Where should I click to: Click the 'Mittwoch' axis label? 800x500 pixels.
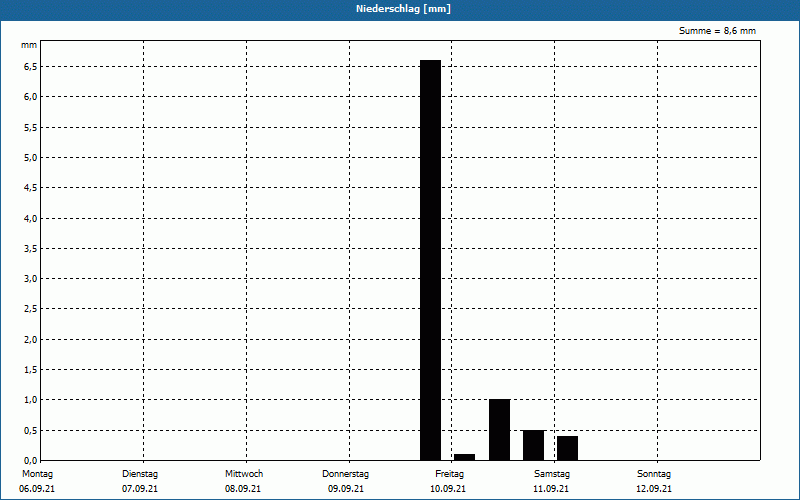point(244,474)
